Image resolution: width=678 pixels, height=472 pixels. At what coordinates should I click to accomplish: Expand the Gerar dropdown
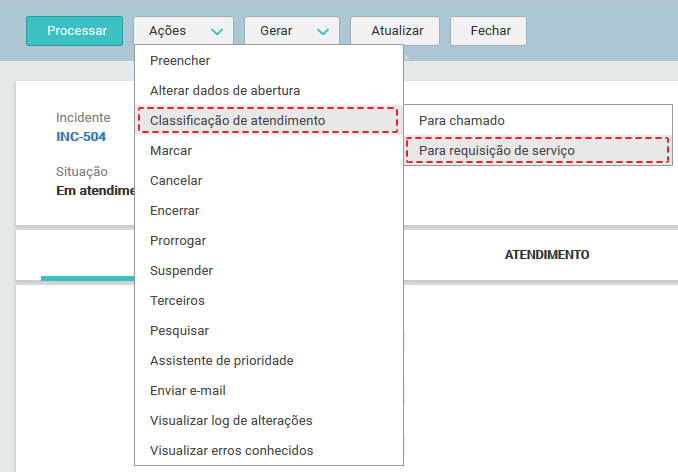click(x=292, y=31)
